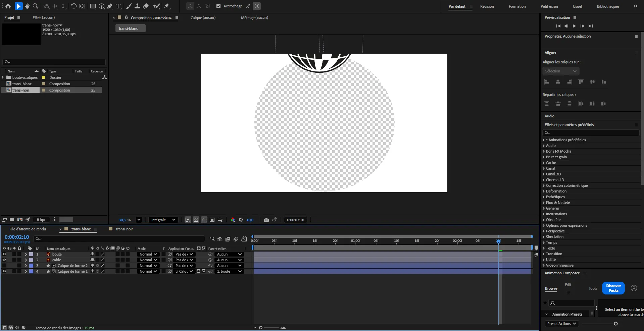Open the Sélection align dropdown

click(561, 71)
